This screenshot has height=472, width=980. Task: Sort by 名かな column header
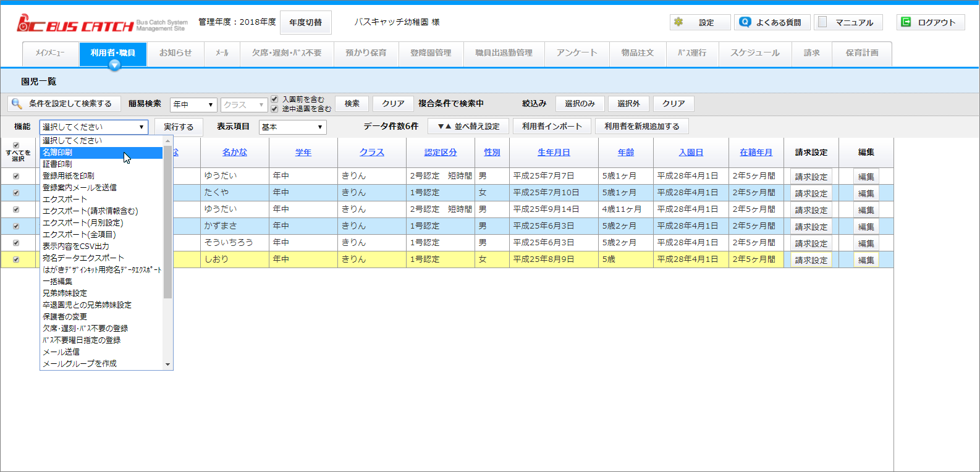pyautogui.click(x=235, y=152)
